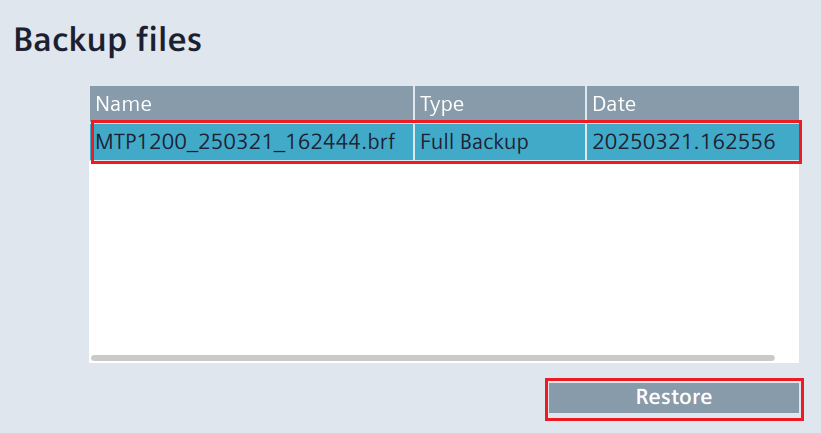
Task: Click the horizontal scrollbar under the file list
Action: [x=432, y=357]
